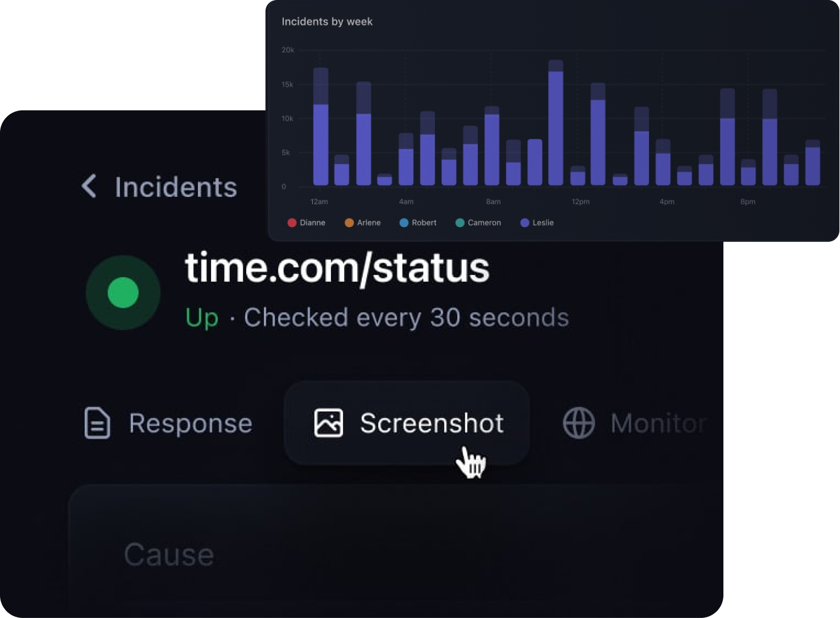840x618 pixels.
Task: Click the 5k y-axis label
Action: coord(285,153)
